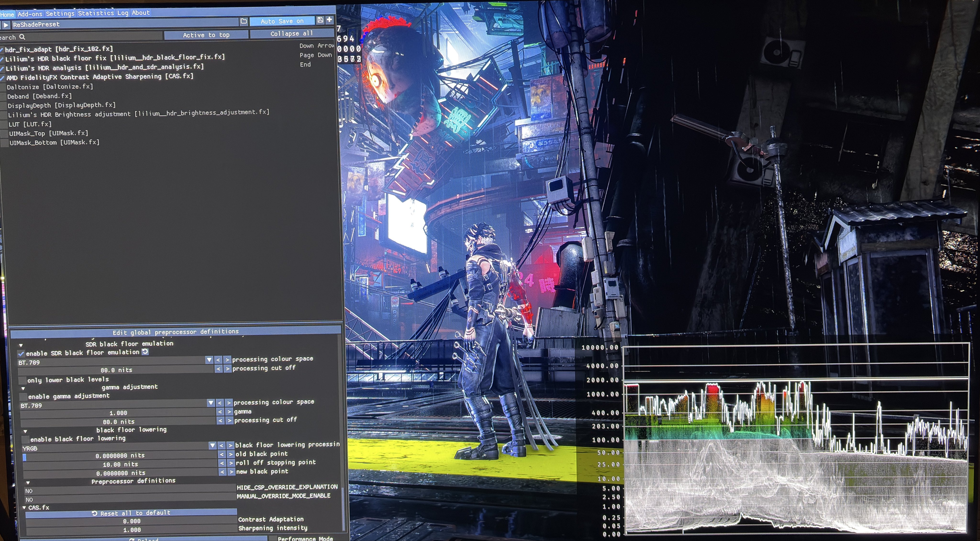Open gamma adjustment processing colour space dropdown

tap(210, 403)
